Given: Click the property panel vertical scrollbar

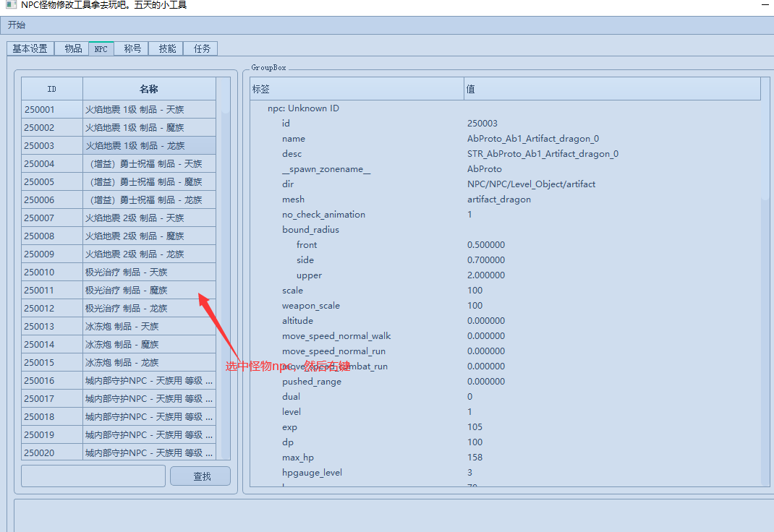Looking at the screenshot, I should pos(765,281).
